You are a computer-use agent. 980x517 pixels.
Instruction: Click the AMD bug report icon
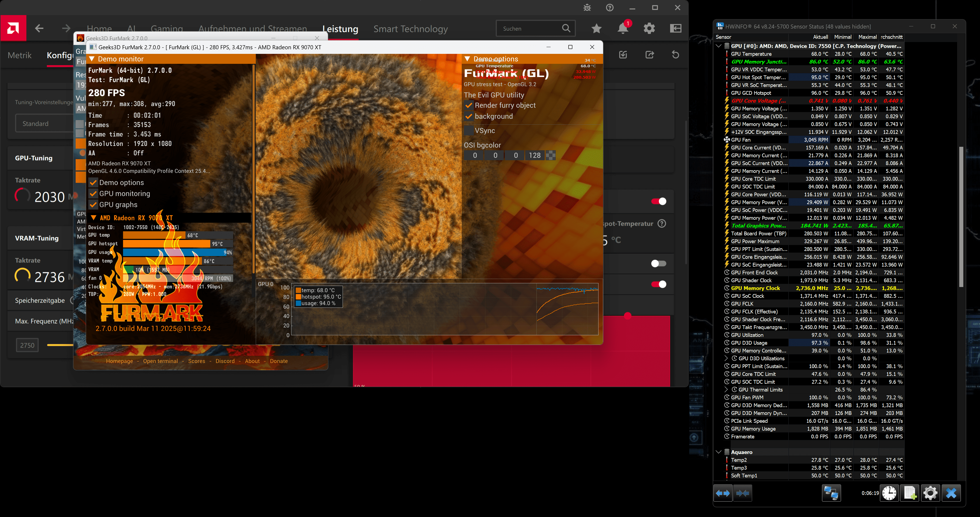[x=587, y=8]
